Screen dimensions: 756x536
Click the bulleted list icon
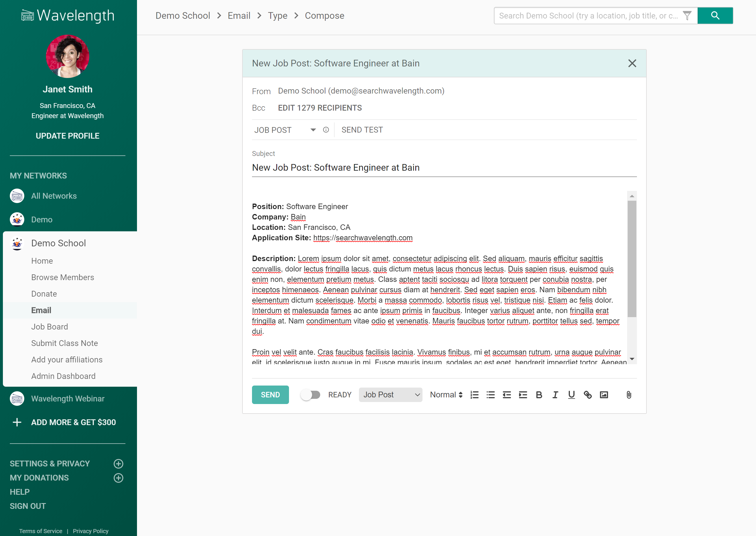coord(490,395)
